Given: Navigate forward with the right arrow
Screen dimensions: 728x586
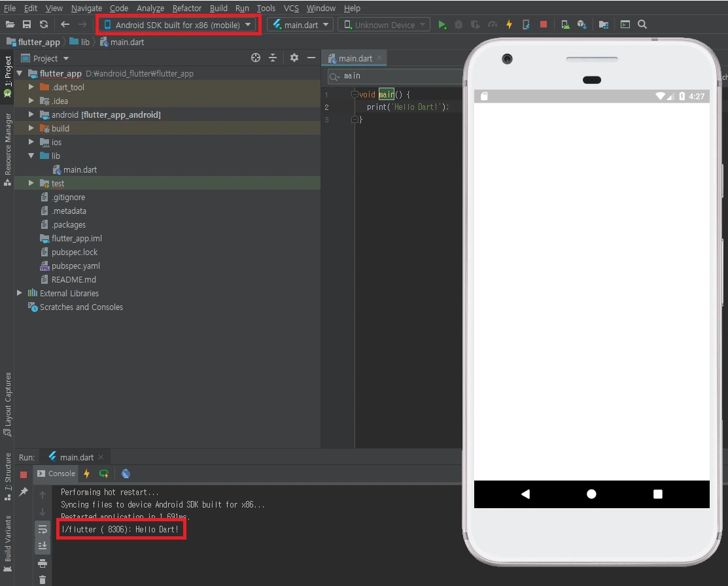Looking at the screenshot, I should click(x=82, y=25).
